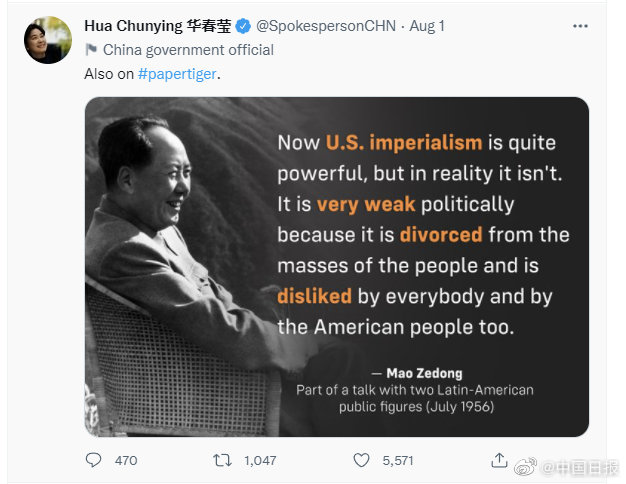
Task: Click the 中国日报 watermark text
Action: pos(581,467)
